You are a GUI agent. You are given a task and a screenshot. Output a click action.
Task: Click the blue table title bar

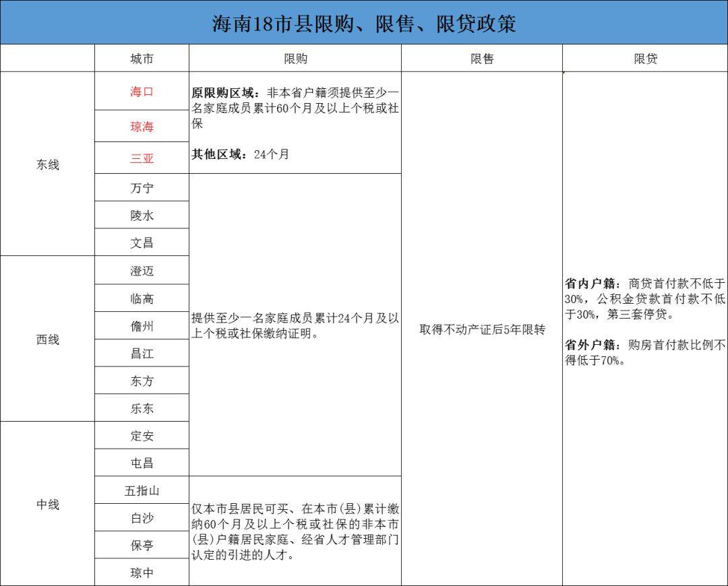(x=364, y=22)
